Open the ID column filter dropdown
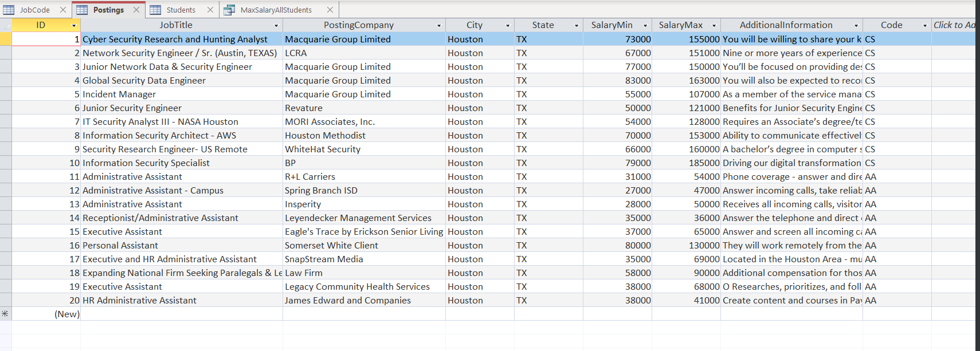 coord(74,26)
